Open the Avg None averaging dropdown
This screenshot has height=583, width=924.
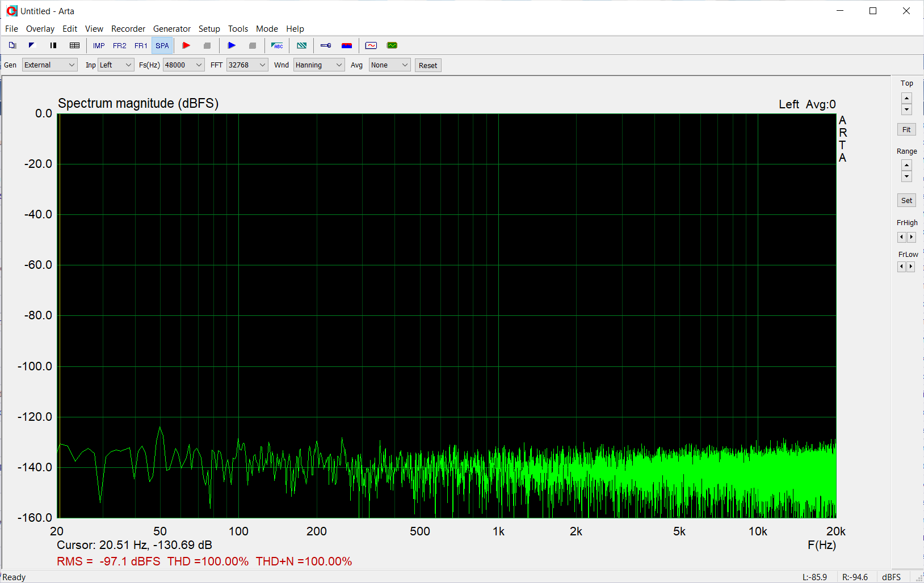389,65
